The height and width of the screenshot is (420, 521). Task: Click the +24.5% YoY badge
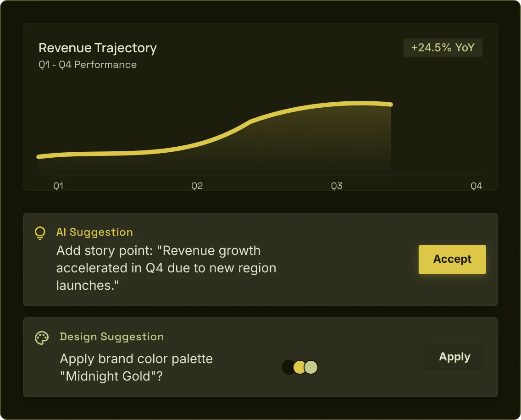click(x=443, y=48)
